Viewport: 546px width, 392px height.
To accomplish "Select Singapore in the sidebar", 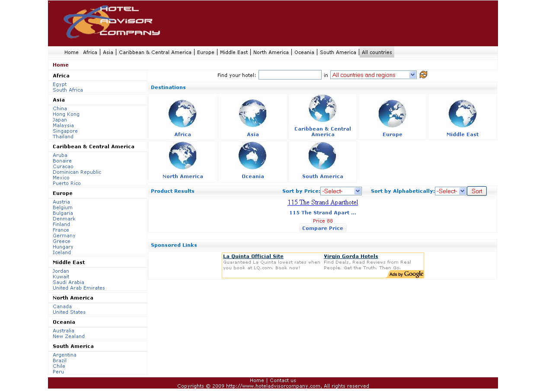I will click(x=65, y=131).
